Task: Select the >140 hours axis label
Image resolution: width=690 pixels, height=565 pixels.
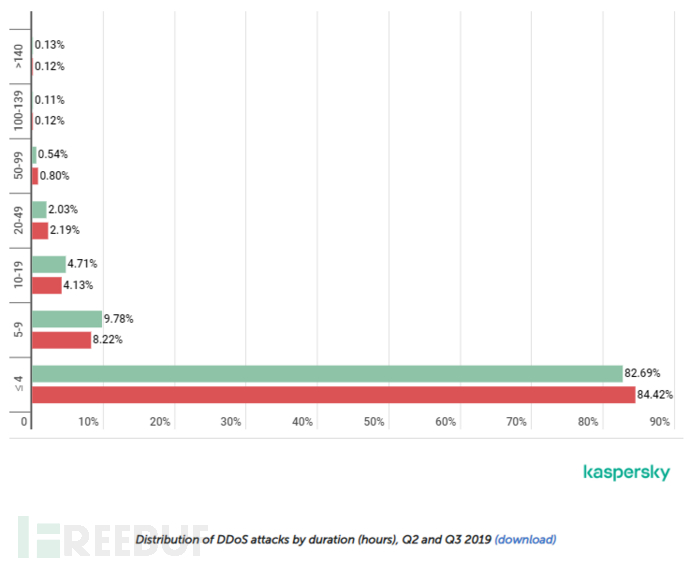Action: click(17, 55)
